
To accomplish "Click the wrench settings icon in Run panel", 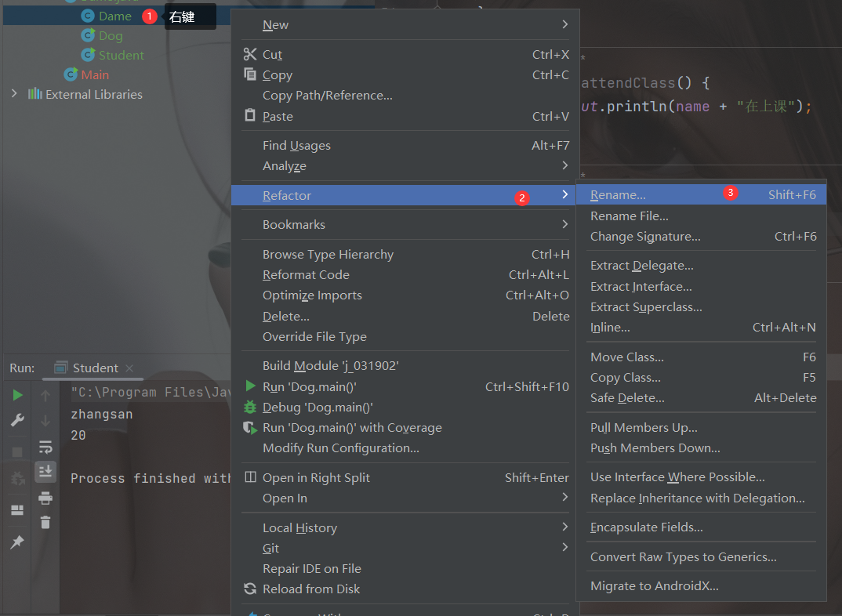I will click(x=17, y=419).
